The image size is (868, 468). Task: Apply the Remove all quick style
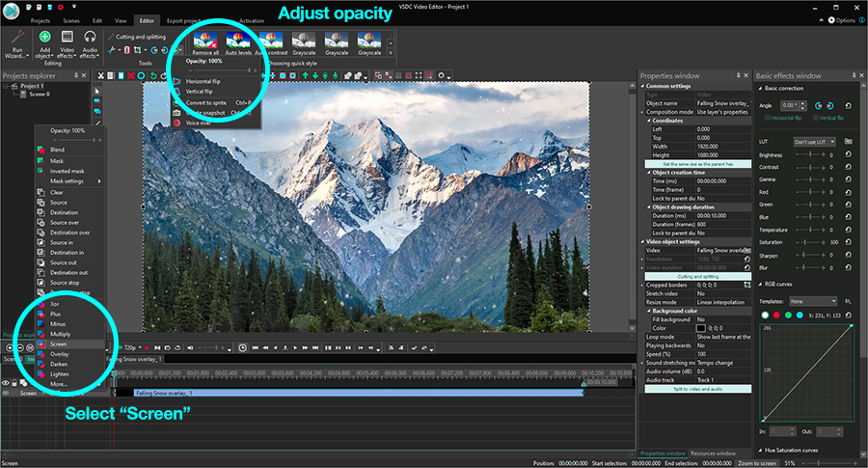[205, 43]
